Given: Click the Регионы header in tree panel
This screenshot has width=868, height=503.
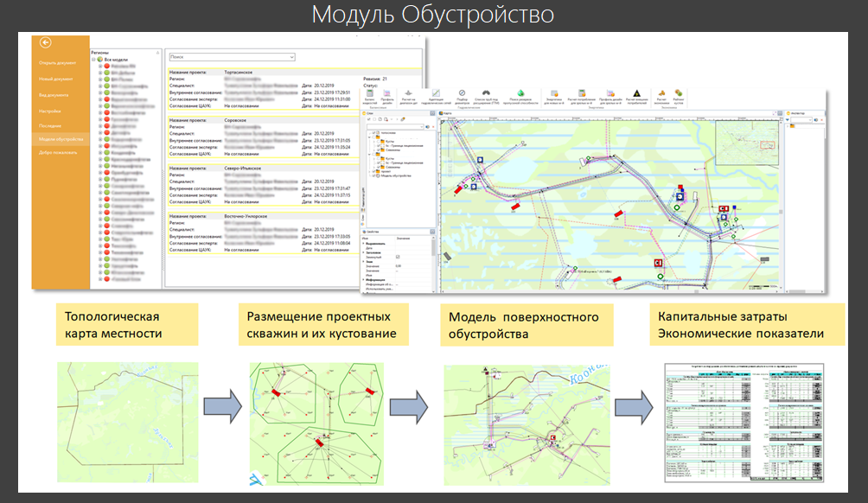Looking at the screenshot, I should tap(100, 53).
